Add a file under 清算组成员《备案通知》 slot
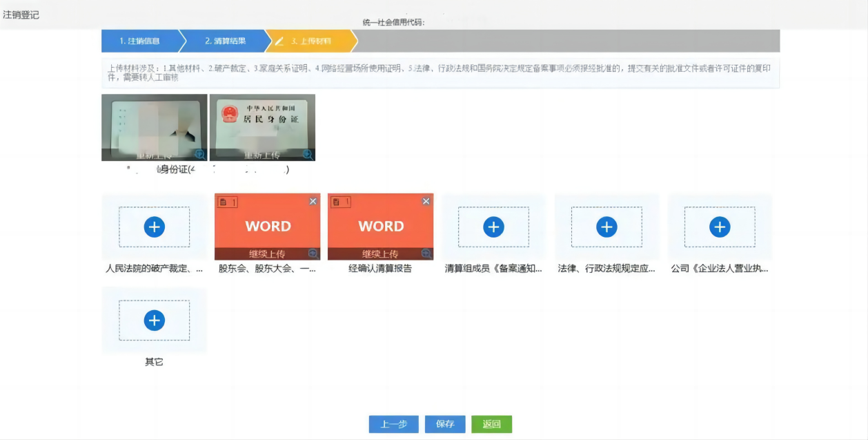Image resolution: width=868 pixels, height=440 pixels. coord(493,227)
